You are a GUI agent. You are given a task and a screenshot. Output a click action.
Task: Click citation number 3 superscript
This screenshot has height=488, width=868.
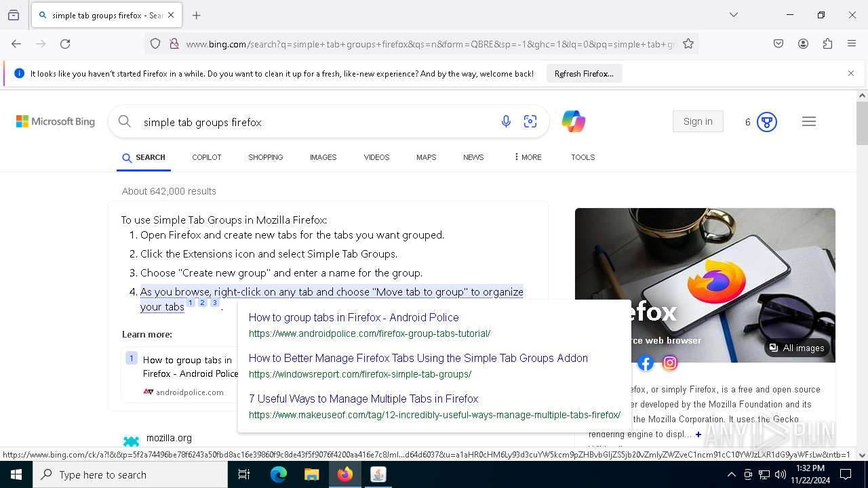[214, 303]
